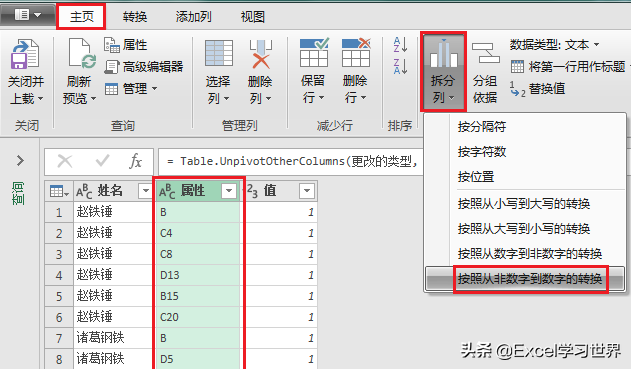The height and width of the screenshot is (369, 631).
Task: Click the 分组依据 icon
Action: click(x=485, y=54)
